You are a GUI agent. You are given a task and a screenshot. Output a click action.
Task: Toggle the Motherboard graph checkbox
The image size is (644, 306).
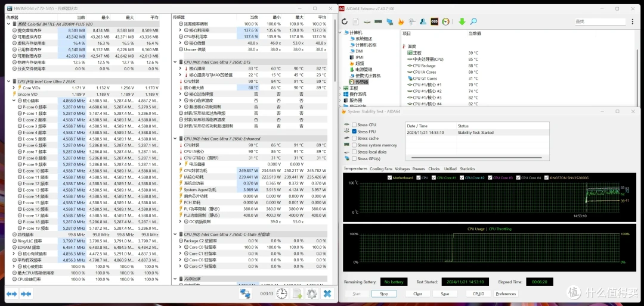tap(389, 178)
